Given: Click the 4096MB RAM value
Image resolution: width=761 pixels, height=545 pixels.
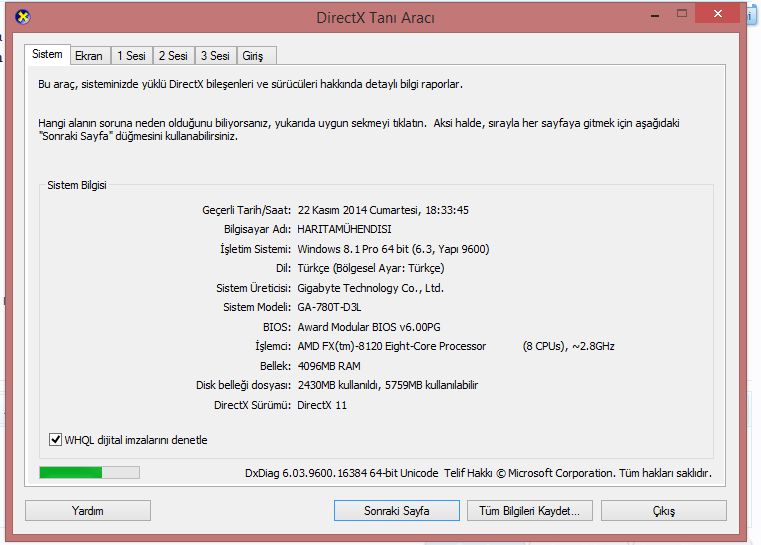Looking at the screenshot, I should [x=329, y=366].
